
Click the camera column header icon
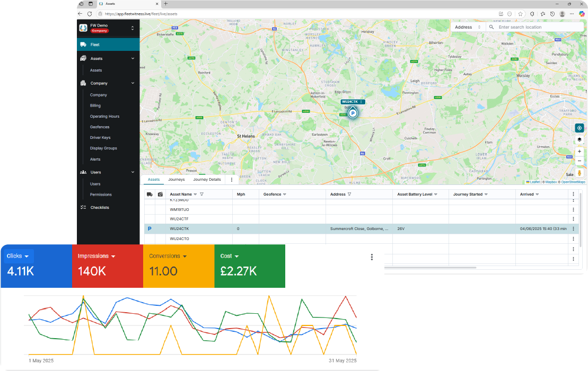pos(160,195)
